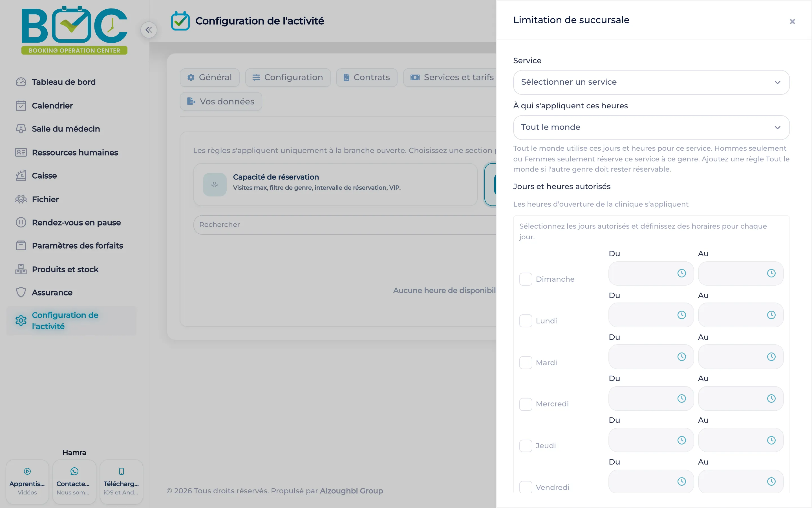The image size is (812, 508).
Task: Open the Sélectionner un service dropdown
Action: pos(651,82)
